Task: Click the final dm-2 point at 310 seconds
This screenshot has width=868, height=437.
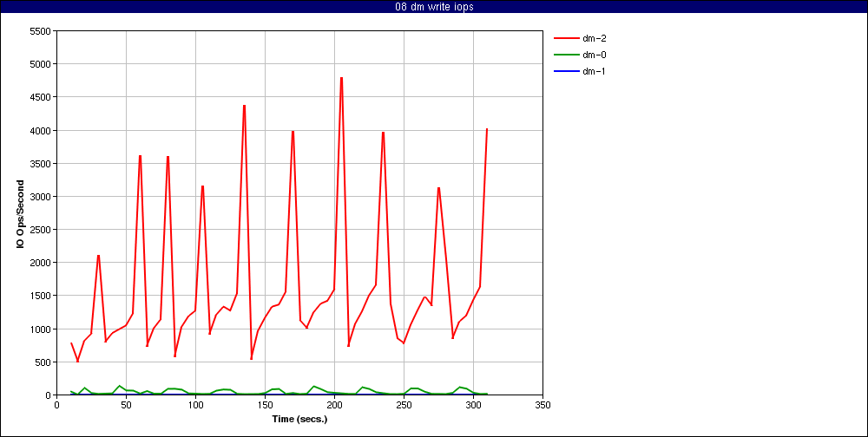Action: tap(487, 129)
